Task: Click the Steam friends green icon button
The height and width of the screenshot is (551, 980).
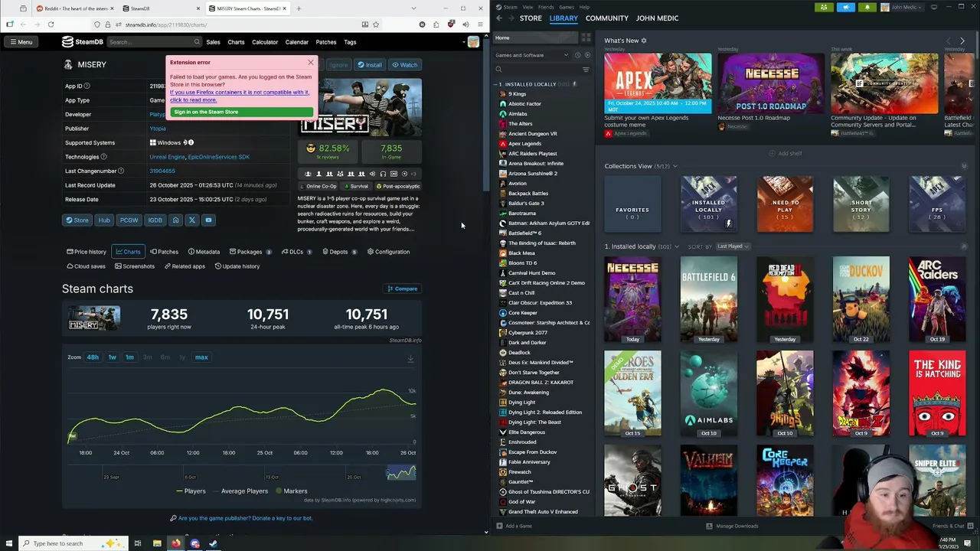Action: click(824, 7)
